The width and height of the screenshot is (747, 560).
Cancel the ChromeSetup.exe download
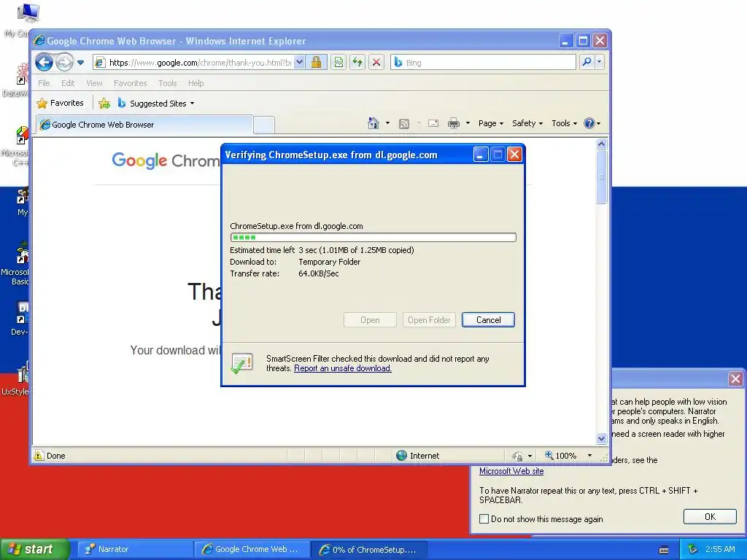[x=488, y=320]
